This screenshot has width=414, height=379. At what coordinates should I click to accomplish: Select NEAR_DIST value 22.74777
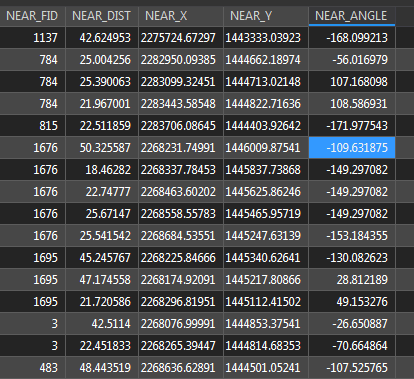click(101, 192)
